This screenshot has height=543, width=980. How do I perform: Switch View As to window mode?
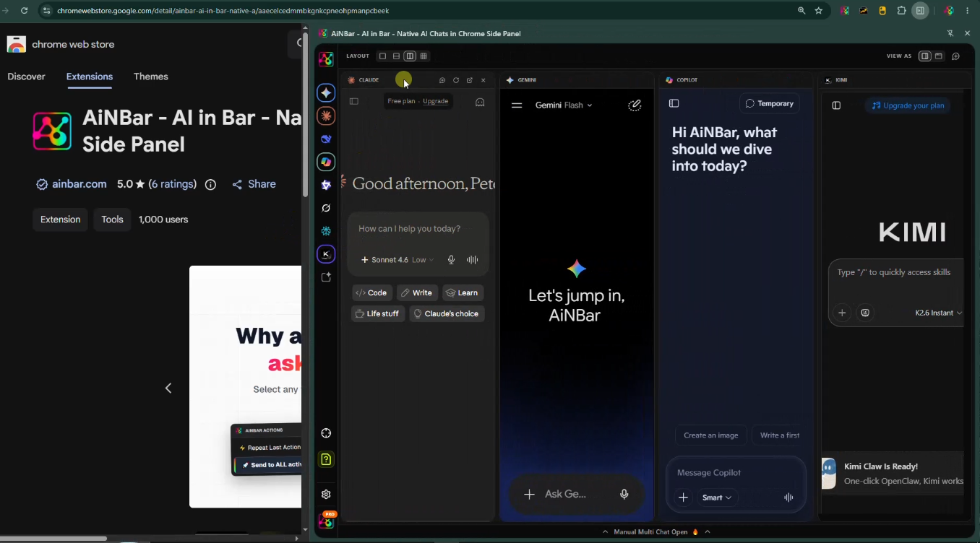pos(939,56)
